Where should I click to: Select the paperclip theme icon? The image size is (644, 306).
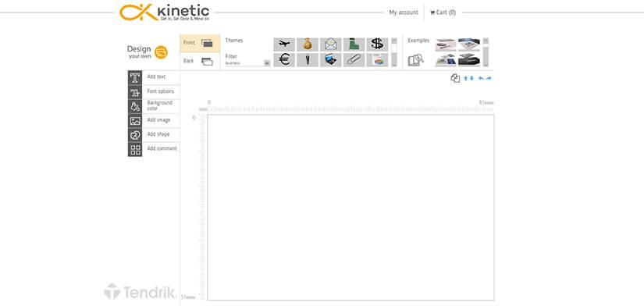coord(354,59)
